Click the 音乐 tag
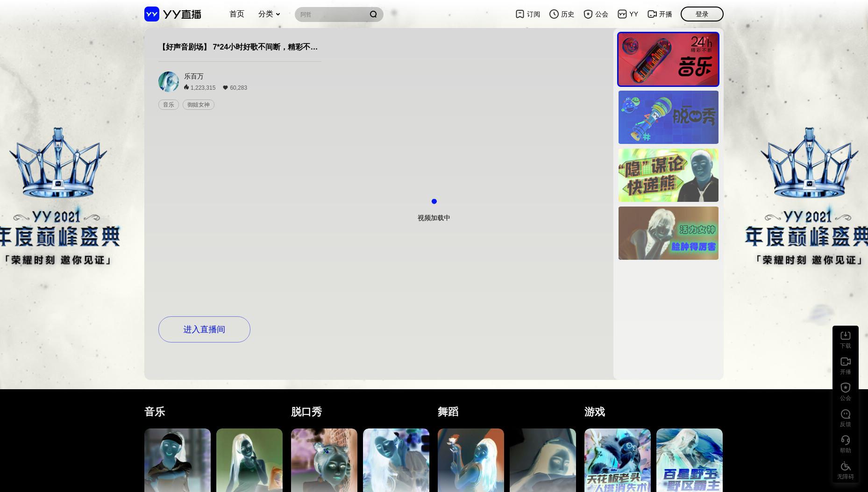The image size is (868, 492). click(x=169, y=105)
